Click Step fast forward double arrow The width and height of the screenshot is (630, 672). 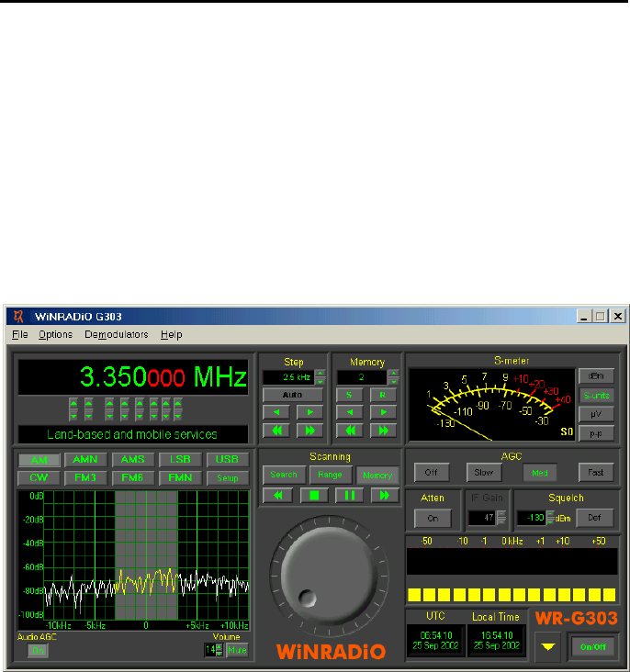309,431
